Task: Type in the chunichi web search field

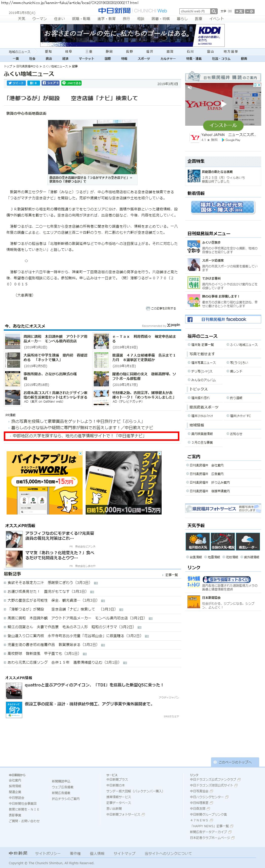Action: point(194,11)
